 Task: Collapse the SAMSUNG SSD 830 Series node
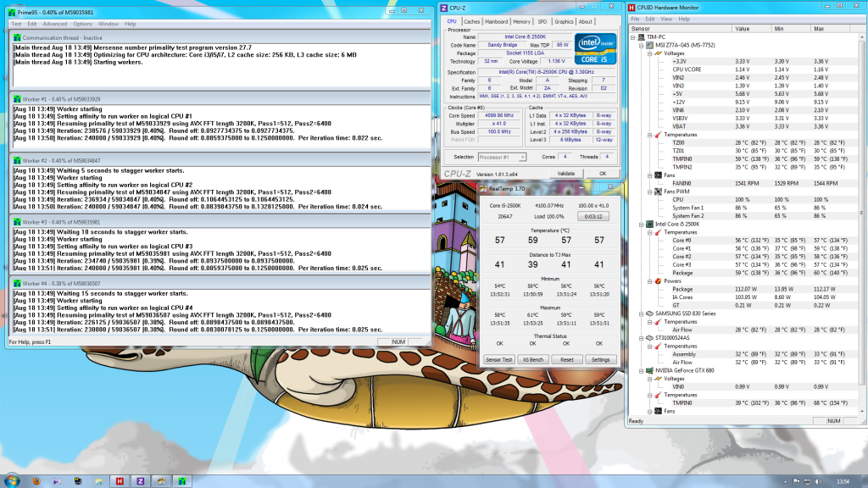pyautogui.click(x=641, y=313)
